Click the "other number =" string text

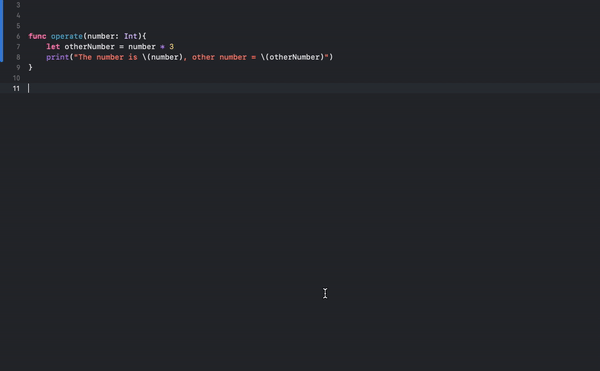(224, 57)
